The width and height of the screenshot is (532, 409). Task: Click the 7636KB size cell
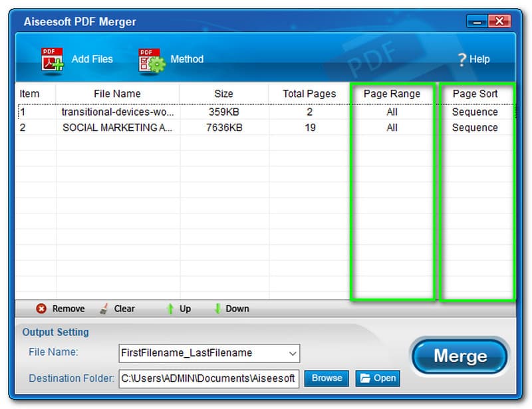pyautogui.click(x=224, y=128)
